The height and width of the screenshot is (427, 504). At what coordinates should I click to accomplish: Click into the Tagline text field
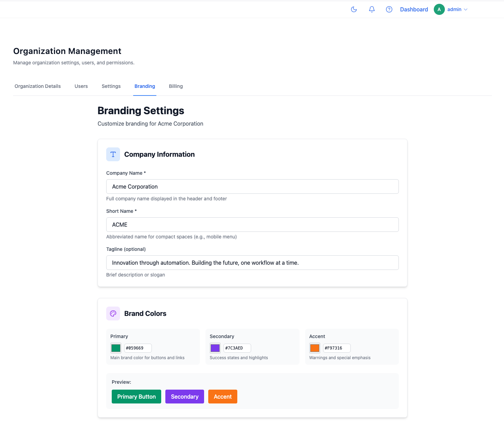coord(252,263)
